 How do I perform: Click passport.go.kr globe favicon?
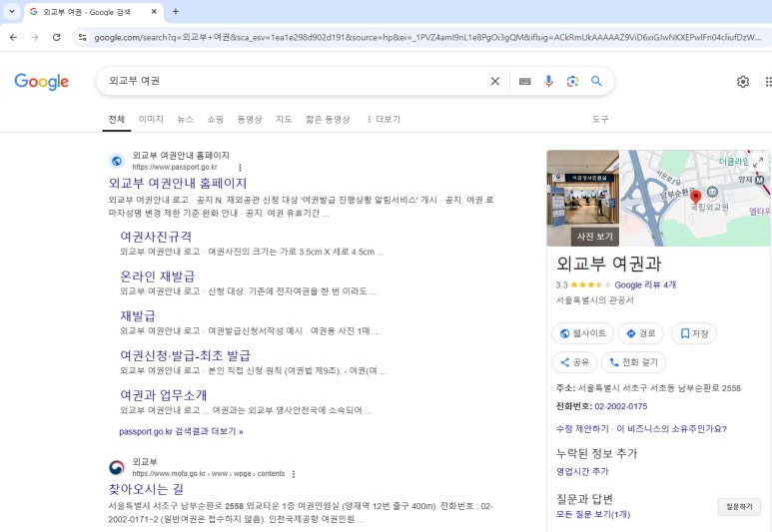117,161
